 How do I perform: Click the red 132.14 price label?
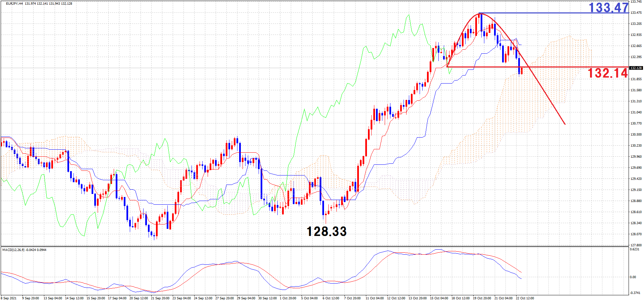607,73
